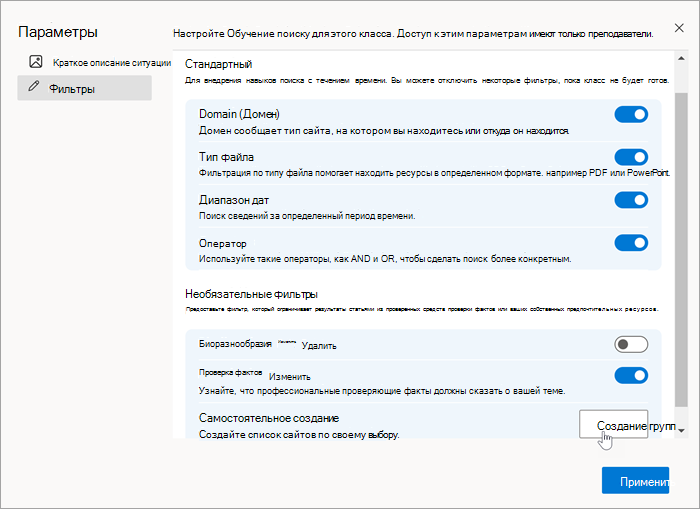Screen dimensions: 700x509
Task: Click the Параметры dialog title
Action: tap(58, 32)
